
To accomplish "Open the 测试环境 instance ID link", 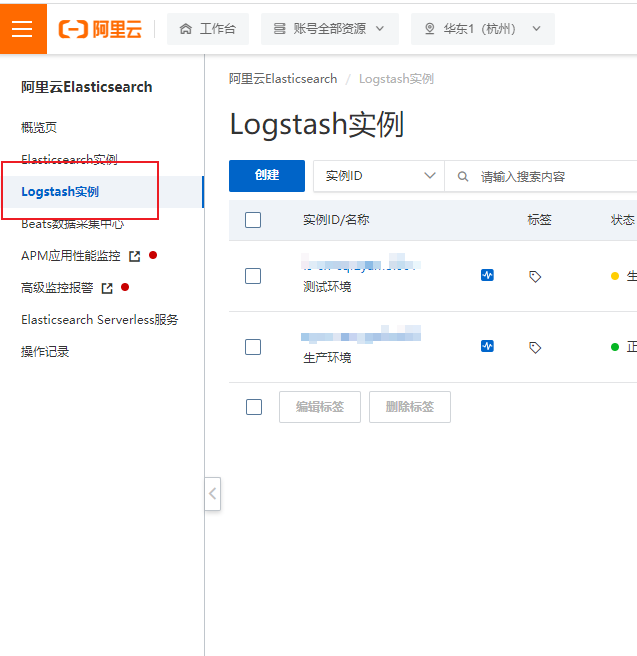I will (x=361, y=261).
